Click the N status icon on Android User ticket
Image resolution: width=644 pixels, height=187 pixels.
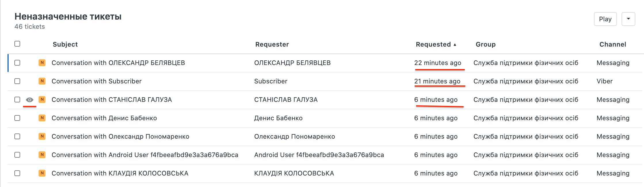(x=42, y=155)
